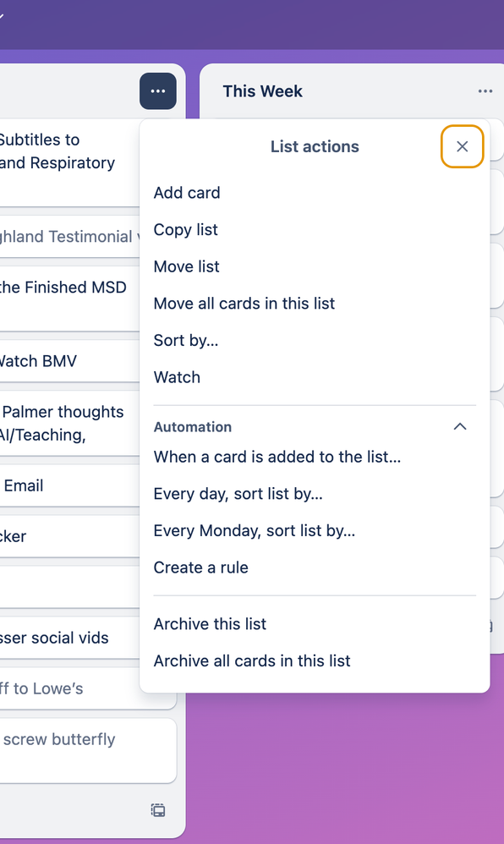Open the Testimonial card
Image resolution: width=504 pixels, height=844 pixels.
70,236
